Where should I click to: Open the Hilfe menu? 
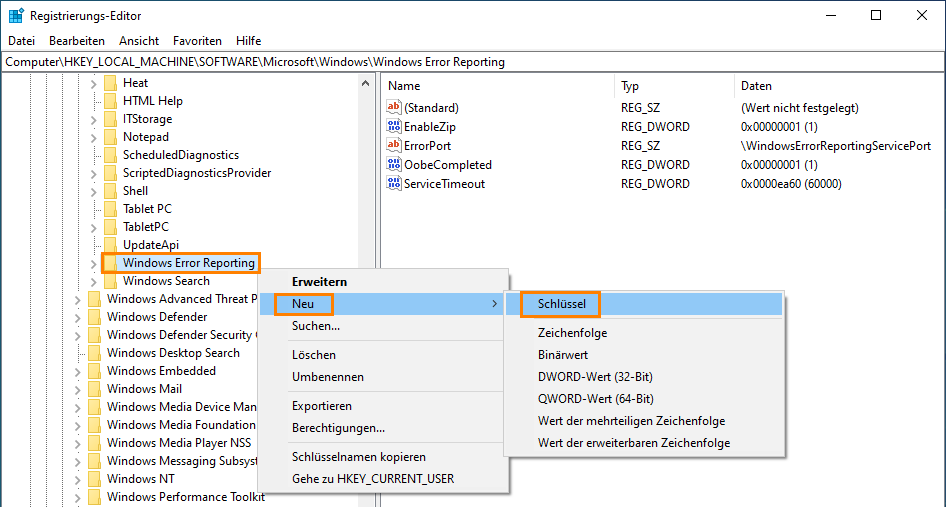[249, 41]
